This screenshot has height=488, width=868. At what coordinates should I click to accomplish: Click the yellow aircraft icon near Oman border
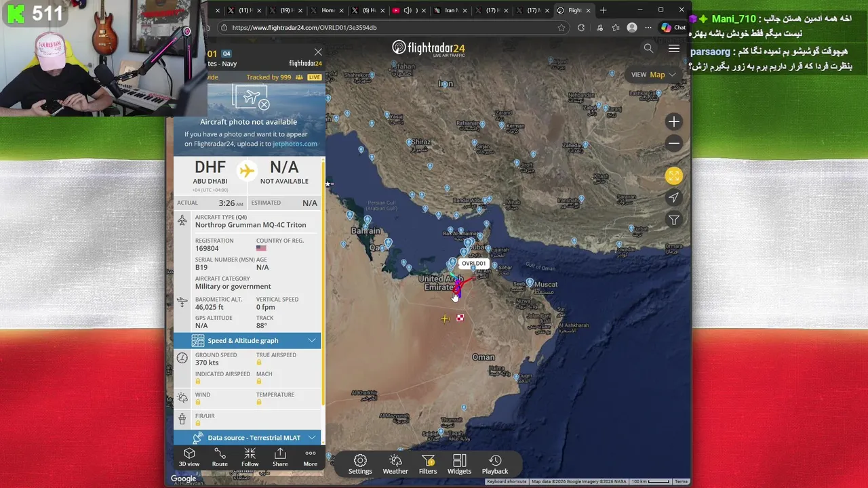tap(445, 319)
